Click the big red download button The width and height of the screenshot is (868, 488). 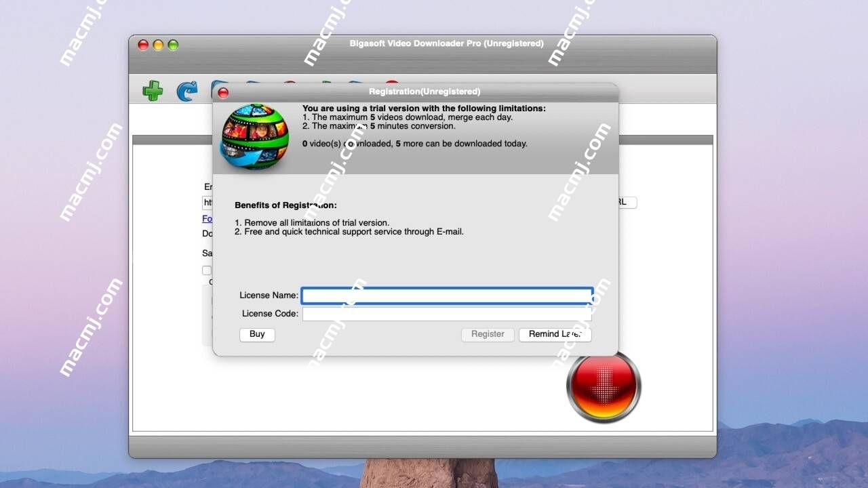click(604, 386)
